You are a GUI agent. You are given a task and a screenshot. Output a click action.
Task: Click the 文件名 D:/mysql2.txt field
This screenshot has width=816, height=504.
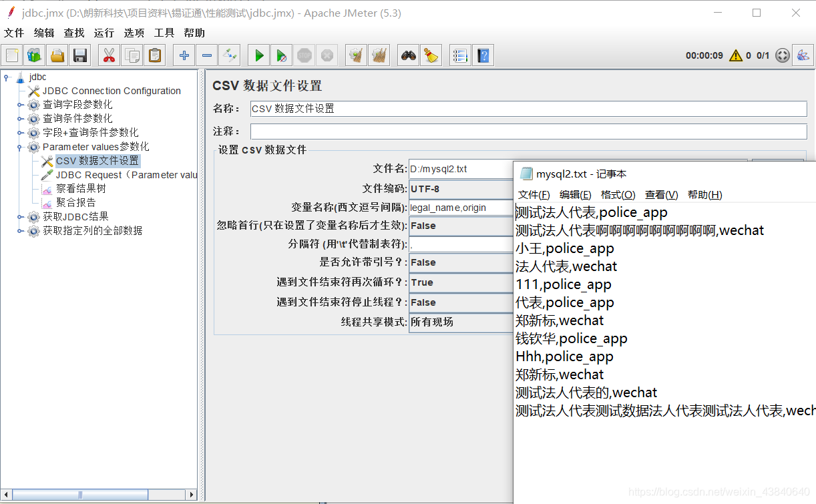coord(461,169)
